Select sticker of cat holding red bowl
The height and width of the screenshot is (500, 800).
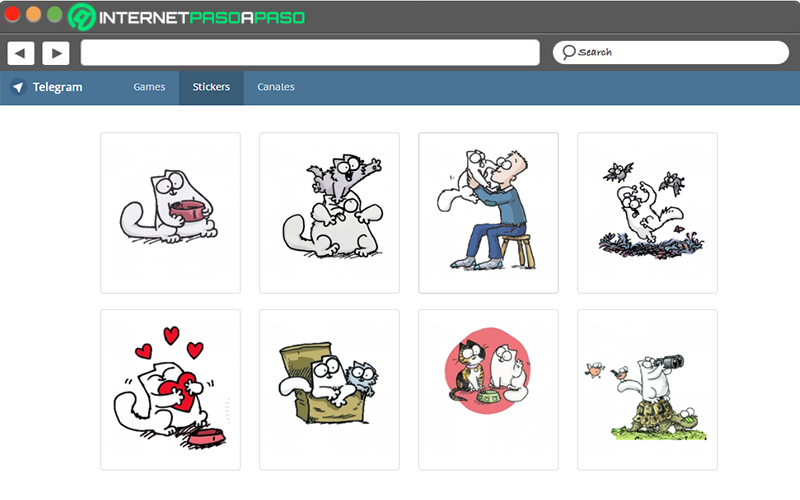[170, 213]
